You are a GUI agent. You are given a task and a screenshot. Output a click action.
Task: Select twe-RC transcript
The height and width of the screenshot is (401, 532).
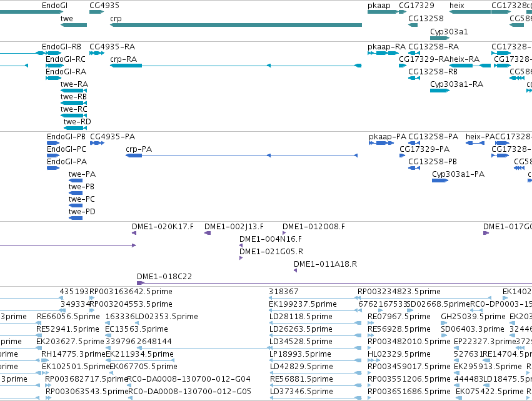pyautogui.click(x=74, y=116)
